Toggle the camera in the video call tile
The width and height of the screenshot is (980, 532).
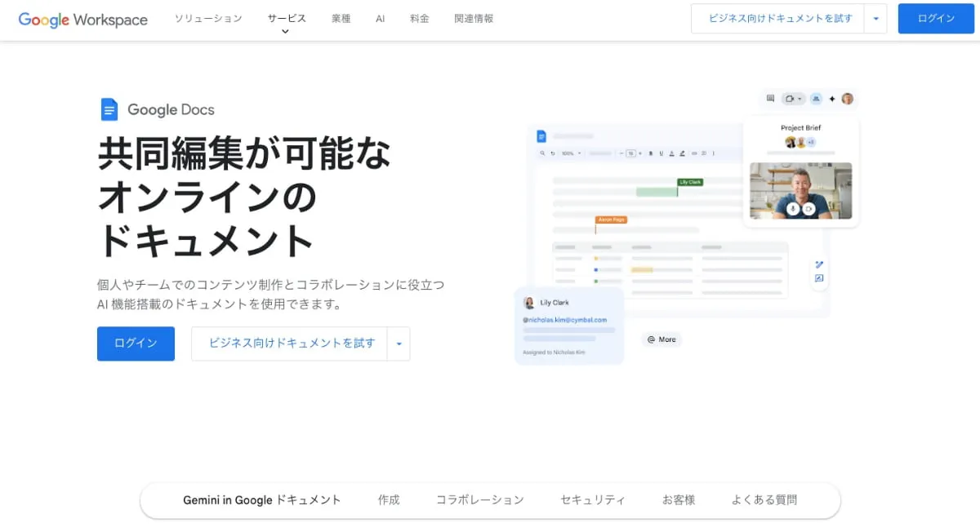[808, 209]
